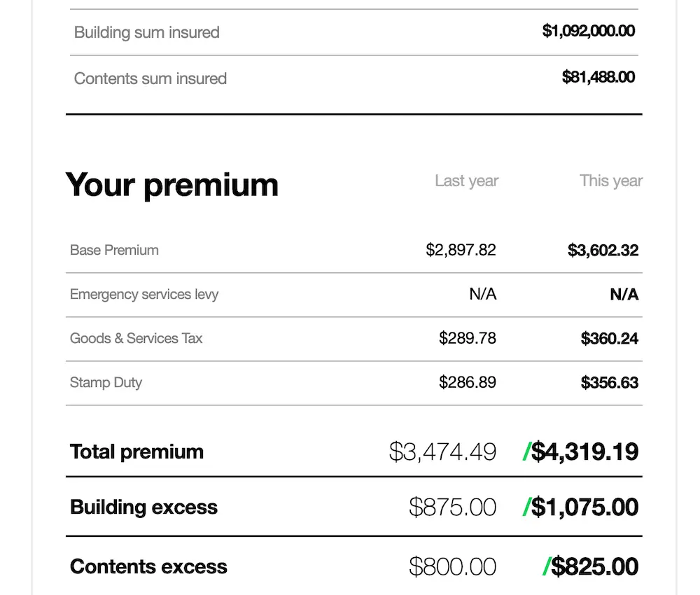Screen dimensions: 700x595
Task: Select last year's building excess $875.00
Action: (452, 507)
